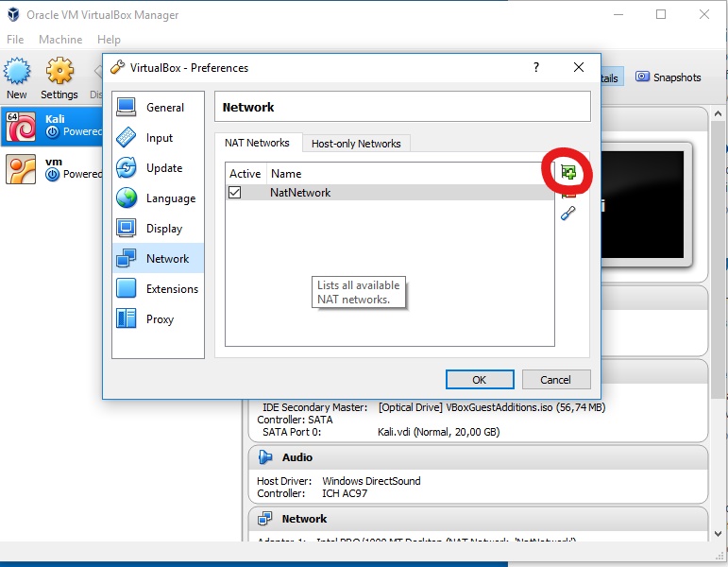Click the Kali.vdi storage entry text
Screen dimensions: 728x567
click(x=439, y=432)
